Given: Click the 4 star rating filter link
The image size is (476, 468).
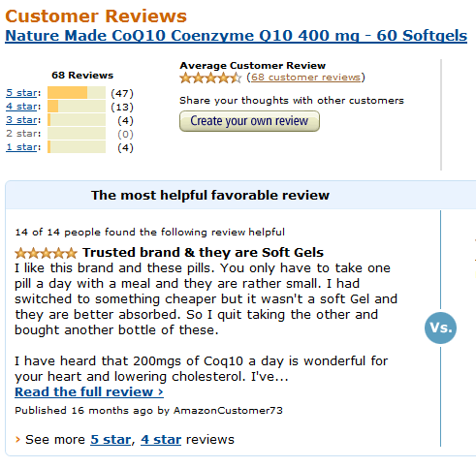Looking at the screenshot, I should [x=21, y=107].
